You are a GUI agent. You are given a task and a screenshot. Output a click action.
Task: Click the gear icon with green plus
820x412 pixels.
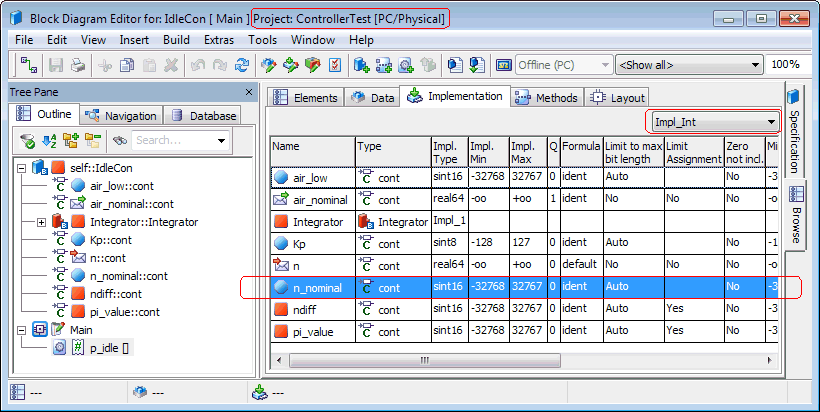(x=406, y=65)
